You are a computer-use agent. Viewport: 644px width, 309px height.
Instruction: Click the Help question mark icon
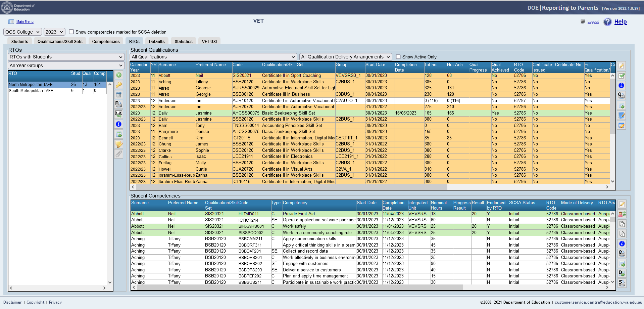click(x=607, y=22)
